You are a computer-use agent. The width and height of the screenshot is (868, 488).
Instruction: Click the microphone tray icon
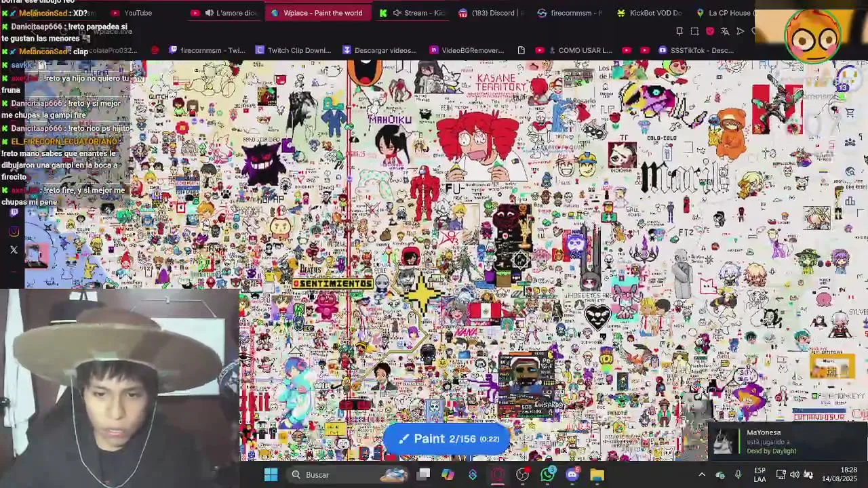(738, 474)
